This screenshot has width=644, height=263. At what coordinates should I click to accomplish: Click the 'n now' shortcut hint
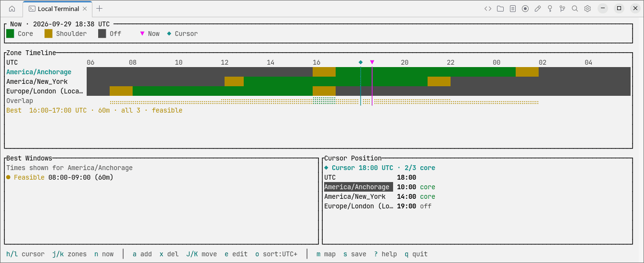tap(104, 254)
